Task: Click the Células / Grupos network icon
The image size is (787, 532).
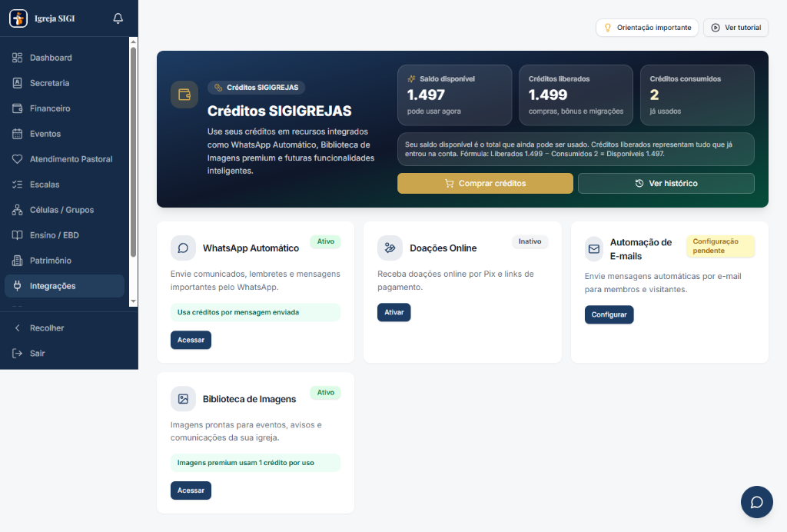Action: pyautogui.click(x=17, y=210)
